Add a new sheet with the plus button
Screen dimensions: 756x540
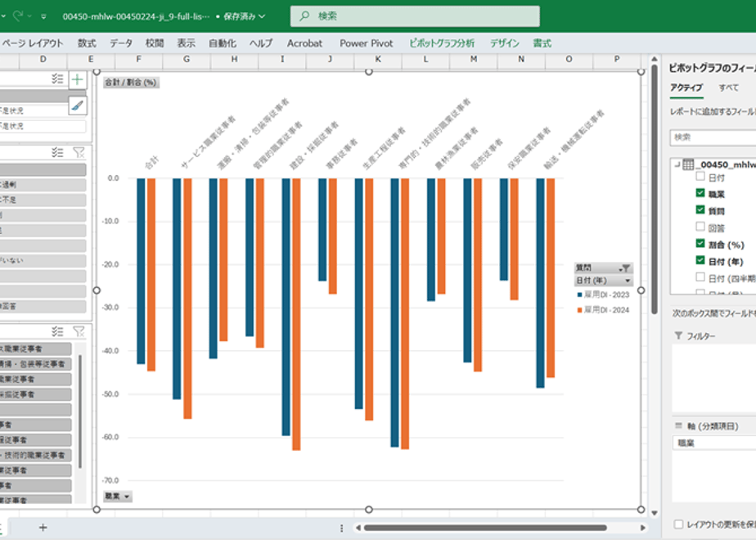point(43,528)
